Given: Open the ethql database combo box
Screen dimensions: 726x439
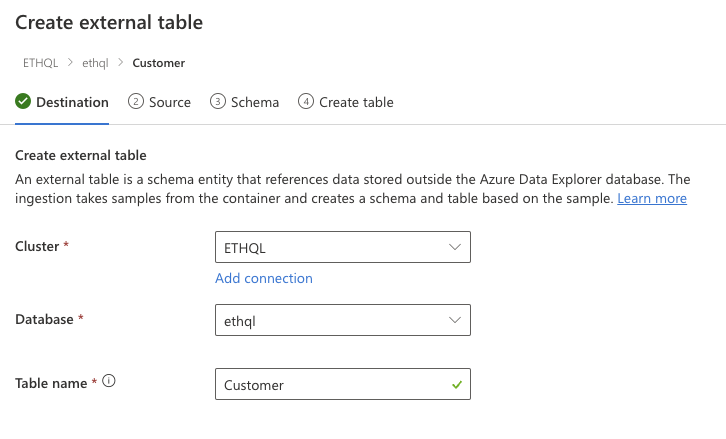Looking at the screenshot, I should click(330, 320).
